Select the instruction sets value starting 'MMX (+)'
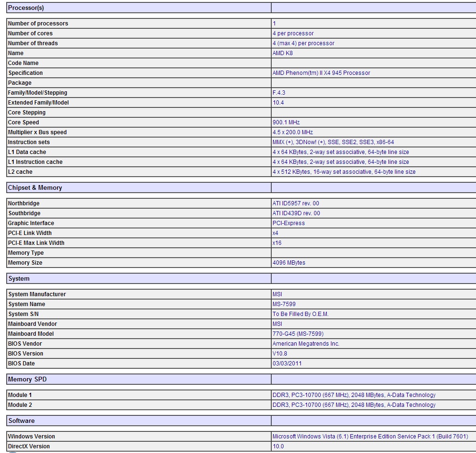476x453 pixels. tap(333, 142)
